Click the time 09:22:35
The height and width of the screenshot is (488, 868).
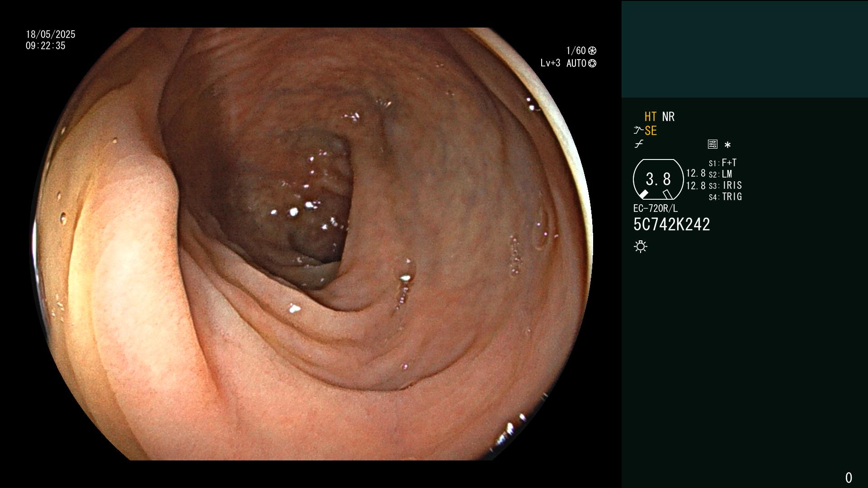pyautogui.click(x=46, y=46)
